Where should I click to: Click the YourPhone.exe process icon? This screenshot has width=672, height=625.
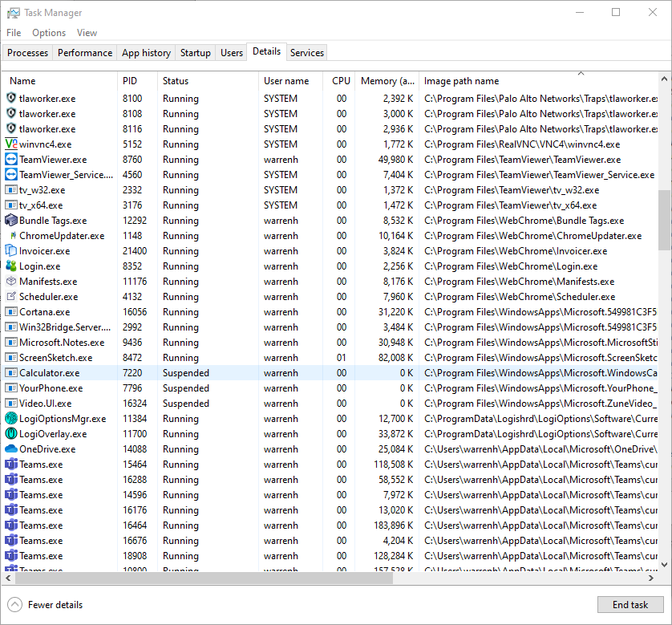(11, 388)
